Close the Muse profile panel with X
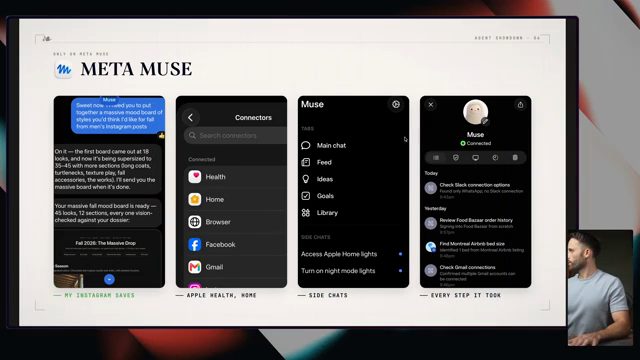The image size is (640, 360). point(431,105)
